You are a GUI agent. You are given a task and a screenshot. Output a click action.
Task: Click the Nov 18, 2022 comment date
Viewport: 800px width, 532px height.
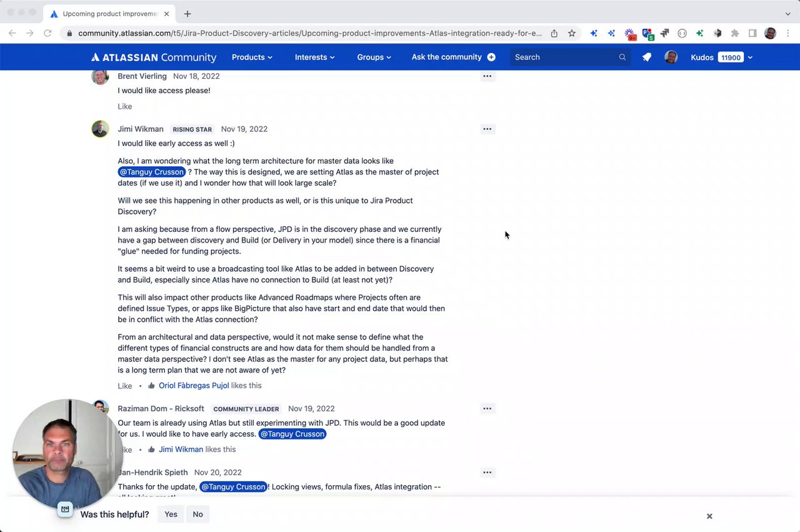tap(196, 76)
